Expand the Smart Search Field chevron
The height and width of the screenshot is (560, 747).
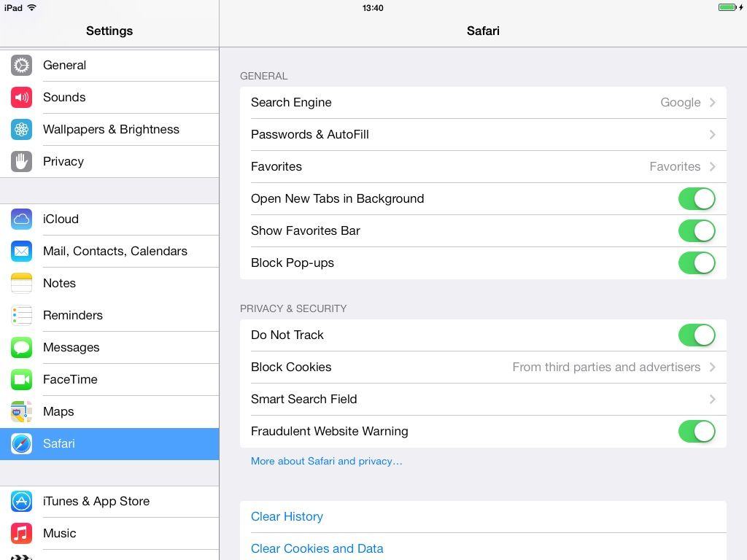pos(712,399)
